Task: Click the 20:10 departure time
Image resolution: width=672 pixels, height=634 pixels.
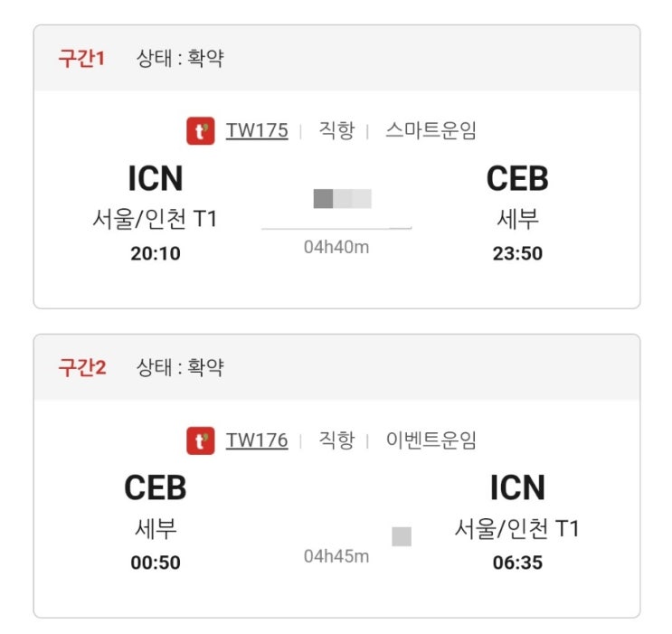Action: click(x=156, y=254)
